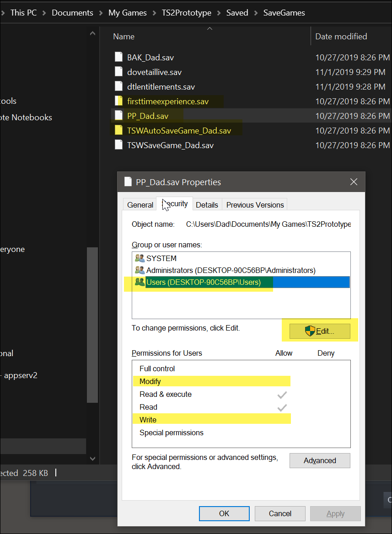Expand the breadcrumb chevron after Saved
The width and height of the screenshot is (392, 534).
point(256,13)
